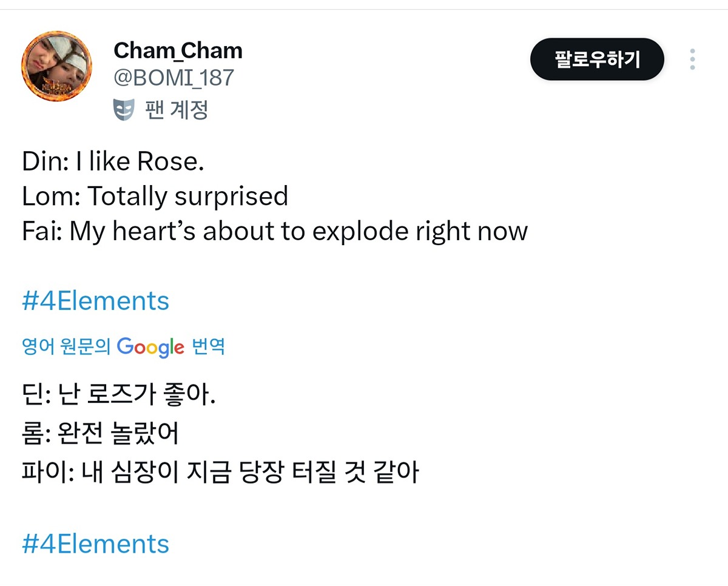Click the line 'Lom: Totally surprised'

point(155,197)
